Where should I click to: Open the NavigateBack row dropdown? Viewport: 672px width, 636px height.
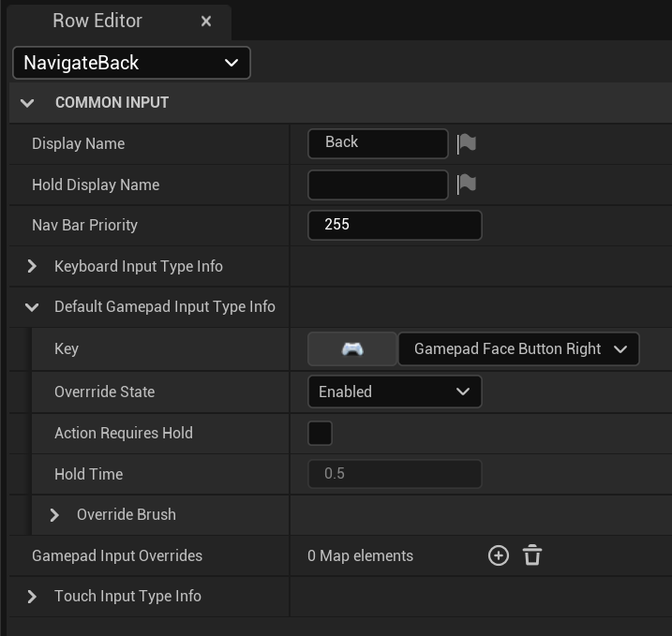[x=131, y=63]
